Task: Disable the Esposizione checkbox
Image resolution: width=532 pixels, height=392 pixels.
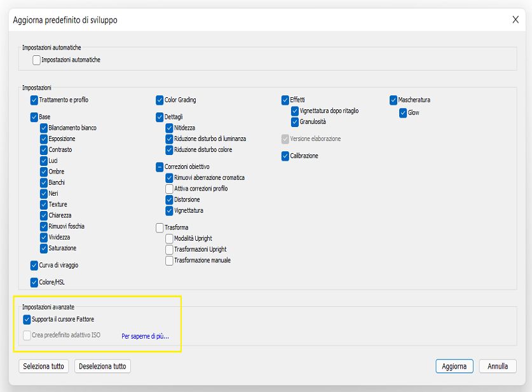Action: tap(44, 139)
